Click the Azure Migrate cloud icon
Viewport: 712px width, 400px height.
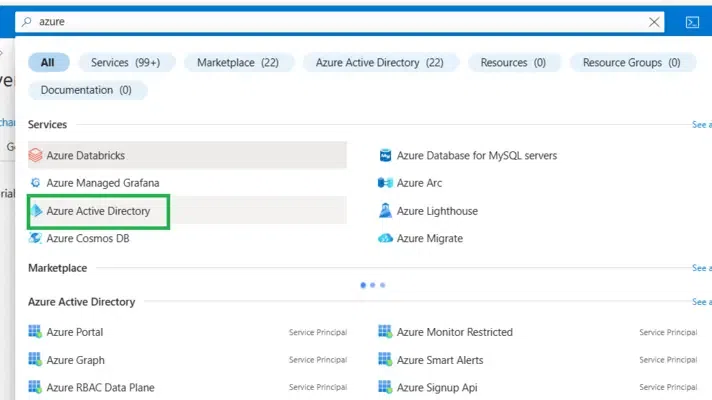click(x=385, y=238)
